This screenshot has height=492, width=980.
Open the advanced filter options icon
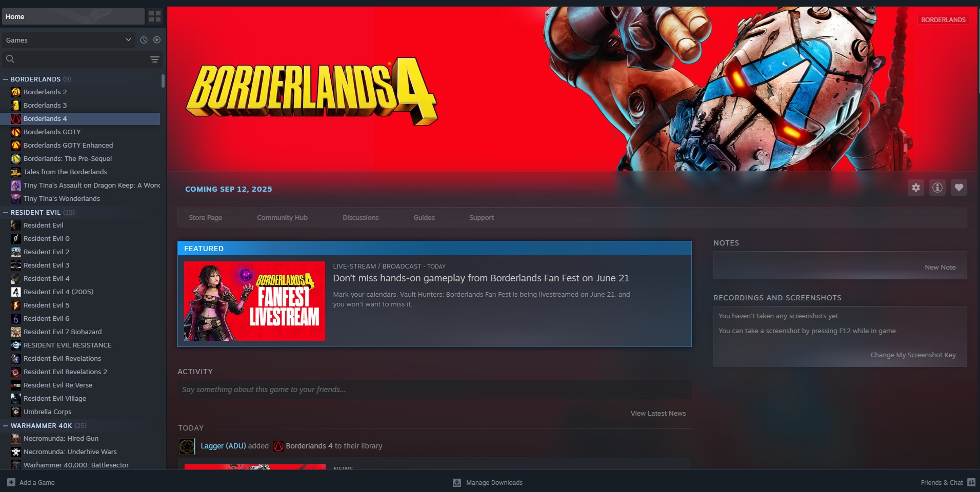154,59
